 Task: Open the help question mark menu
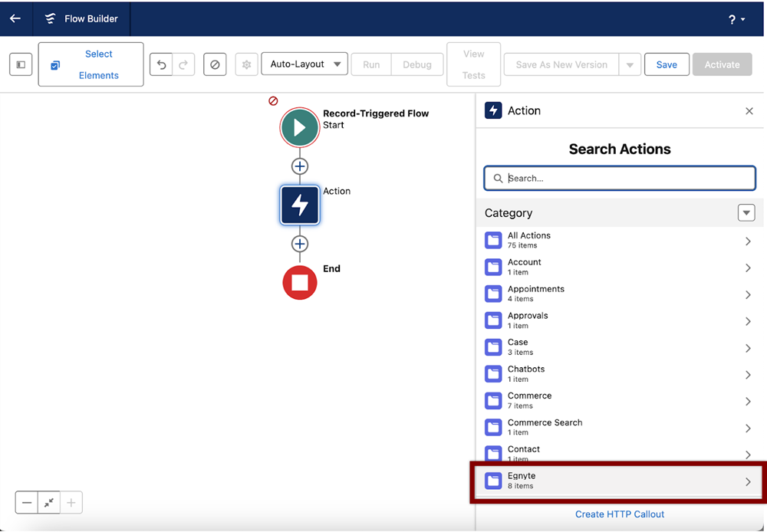tap(736, 20)
